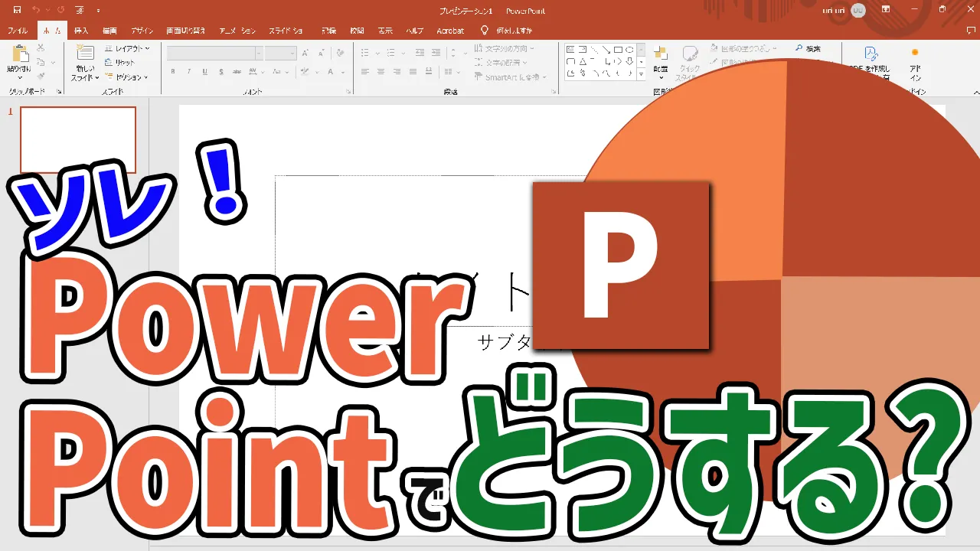Click the Undo arrow icon

point(36,10)
